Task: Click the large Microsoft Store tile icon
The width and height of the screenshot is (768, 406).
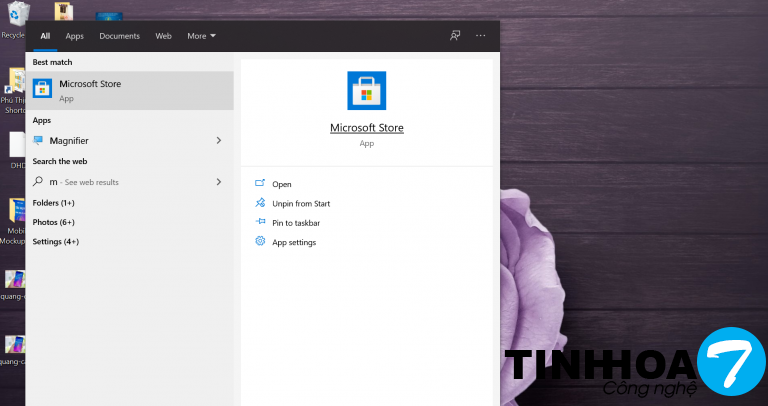Action: pos(366,91)
